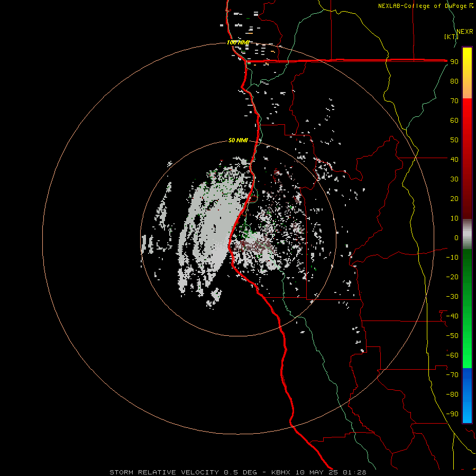Click the -20 knot scale value
Viewport: 476px width, 476px height.
(452, 277)
